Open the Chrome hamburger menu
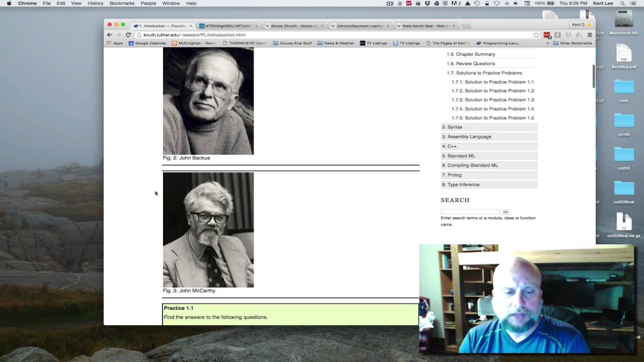Image resolution: width=644 pixels, height=362 pixels. pos(590,35)
